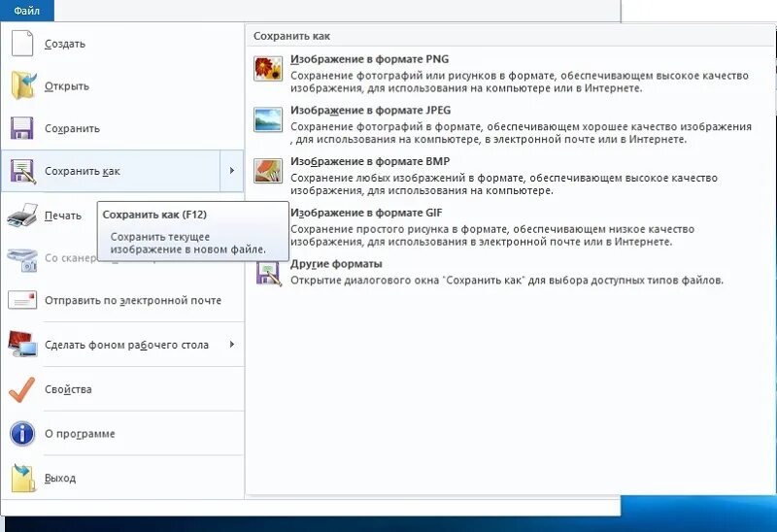Choose Выход to exit the program

point(122,478)
